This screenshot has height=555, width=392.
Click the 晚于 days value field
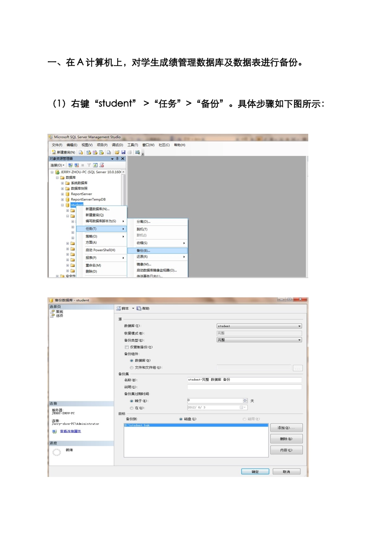215,401
